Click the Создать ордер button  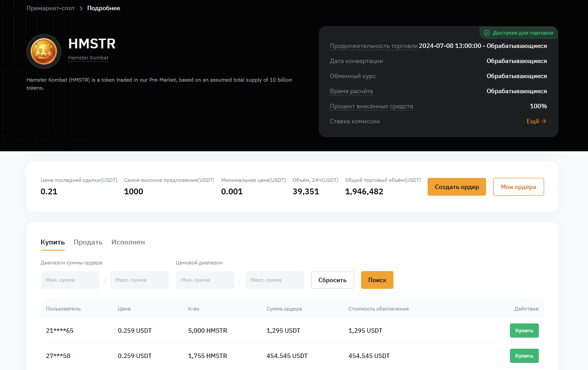(457, 187)
